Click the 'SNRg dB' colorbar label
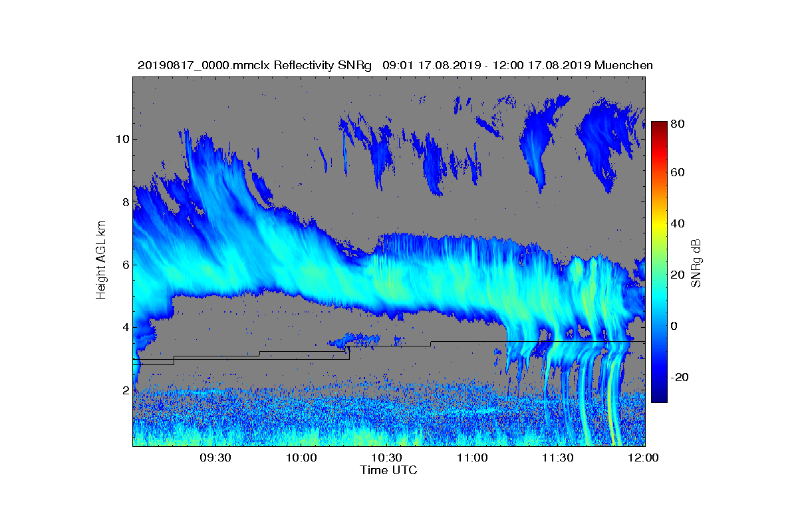This screenshot has width=798, height=532. click(x=696, y=263)
